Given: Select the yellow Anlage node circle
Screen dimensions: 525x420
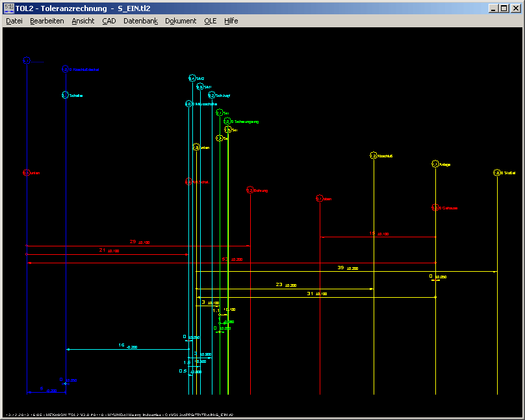Looking at the screenshot, I should 435,164.
